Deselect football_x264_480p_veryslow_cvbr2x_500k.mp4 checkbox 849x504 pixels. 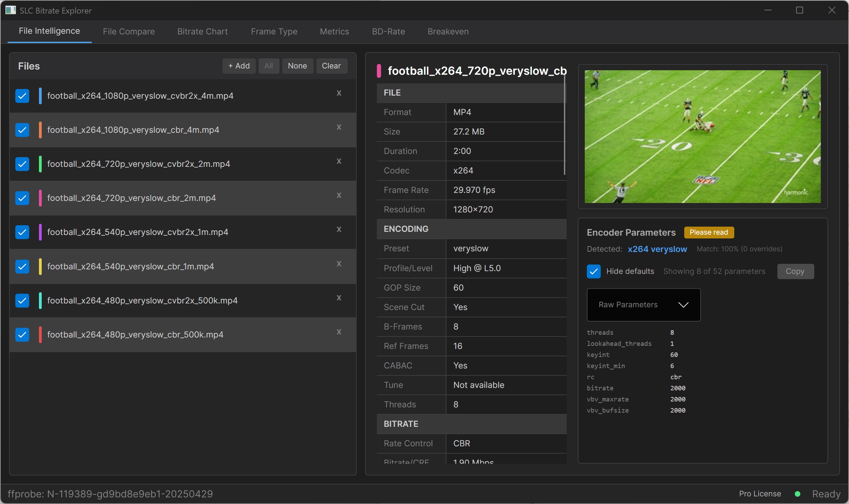point(22,301)
